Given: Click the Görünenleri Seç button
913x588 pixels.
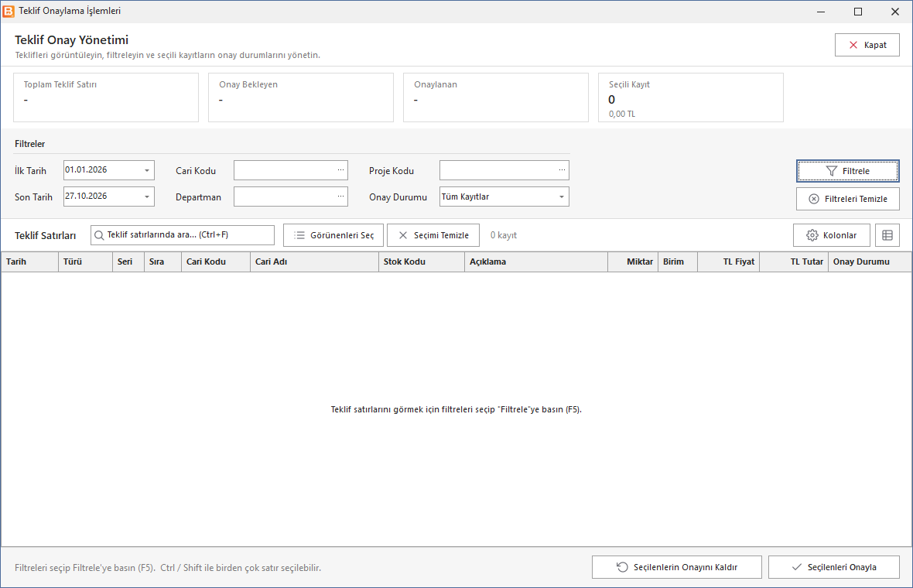Looking at the screenshot, I should [x=333, y=235].
